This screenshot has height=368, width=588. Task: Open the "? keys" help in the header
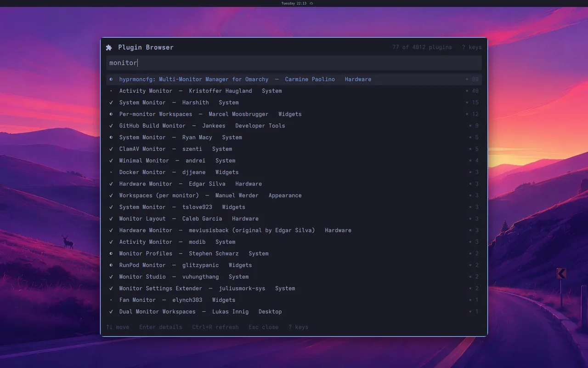coord(472,47)
